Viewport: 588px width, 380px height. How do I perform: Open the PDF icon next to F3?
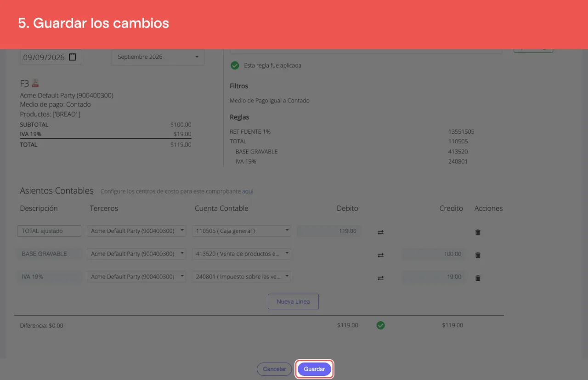click(x=36, y=83)
